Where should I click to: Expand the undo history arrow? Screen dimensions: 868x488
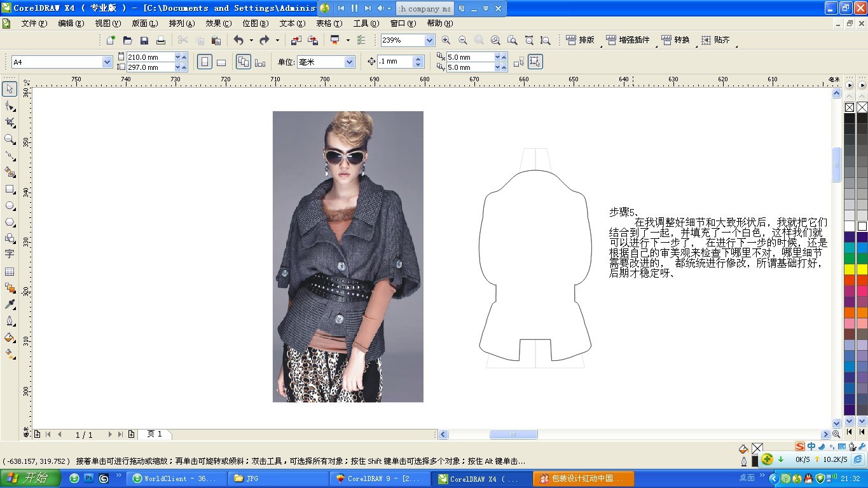coord(251,40)
